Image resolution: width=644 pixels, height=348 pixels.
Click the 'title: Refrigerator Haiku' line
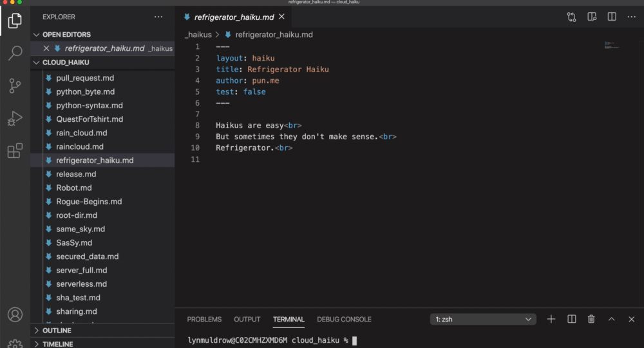tap(272, 70)
